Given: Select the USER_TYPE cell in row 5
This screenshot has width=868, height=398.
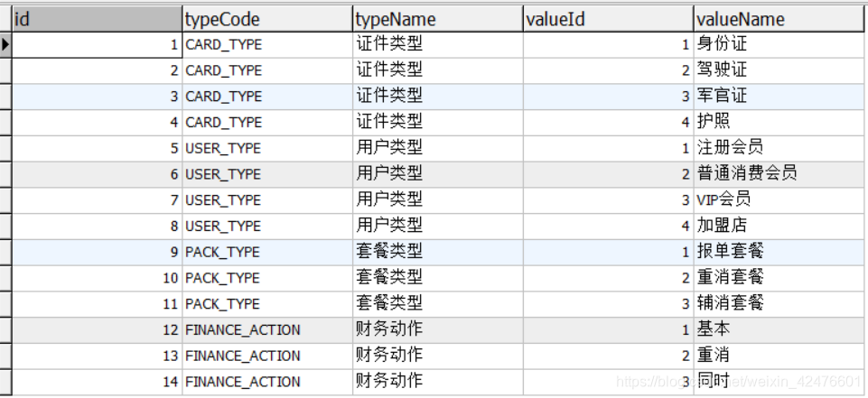Looking at the screenshot, I should click(267, 148).
